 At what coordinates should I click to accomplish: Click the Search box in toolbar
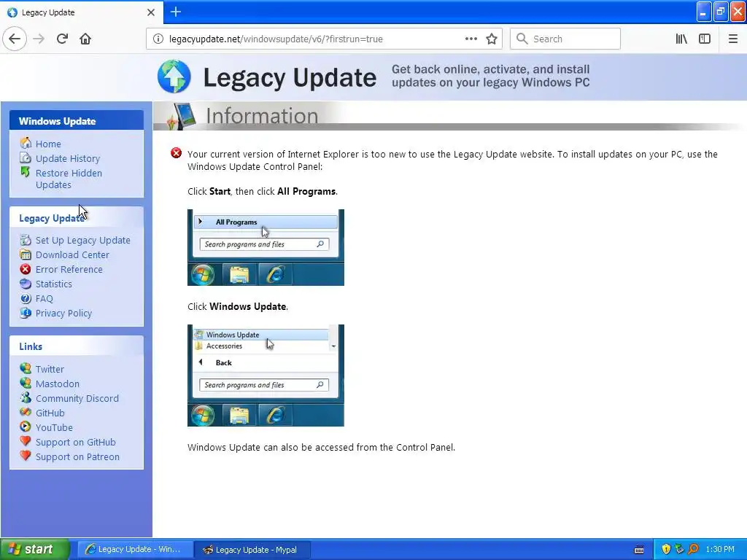[565, 39]
